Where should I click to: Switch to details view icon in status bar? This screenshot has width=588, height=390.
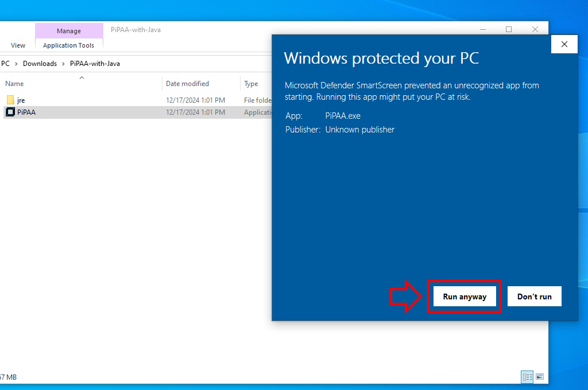527,377
